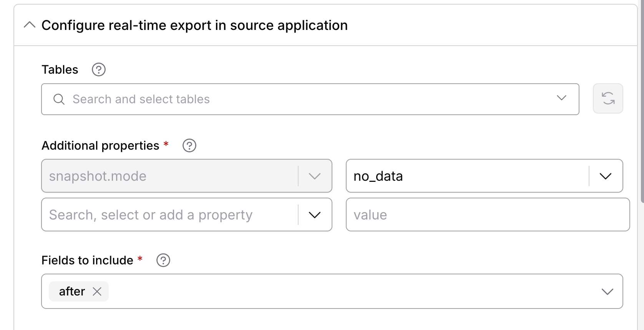
Task: Click the 'Fields to include' label
Action: click(87, 260)
